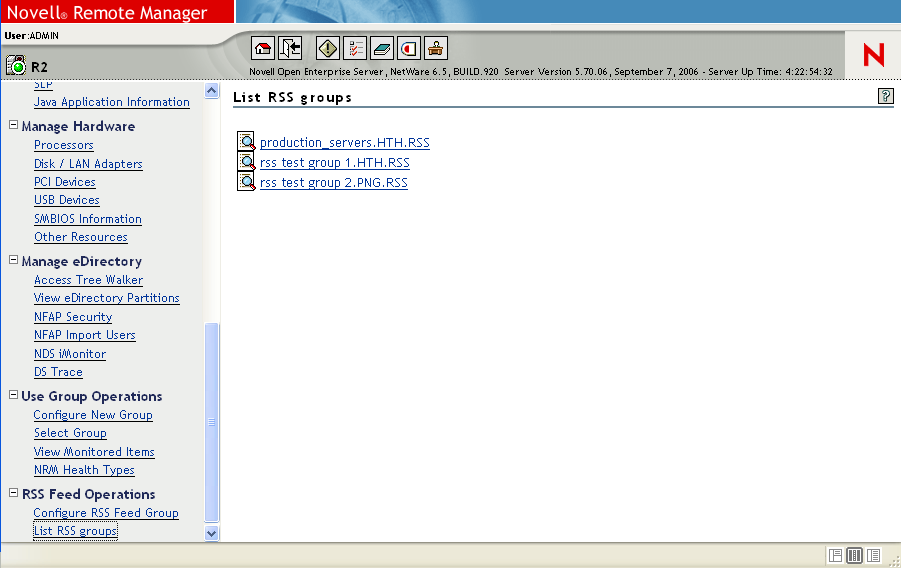Image resolution: width=901 pixels, height=568 pixels.
Task: Click the red Novell N logo
Action: (873, 55)
